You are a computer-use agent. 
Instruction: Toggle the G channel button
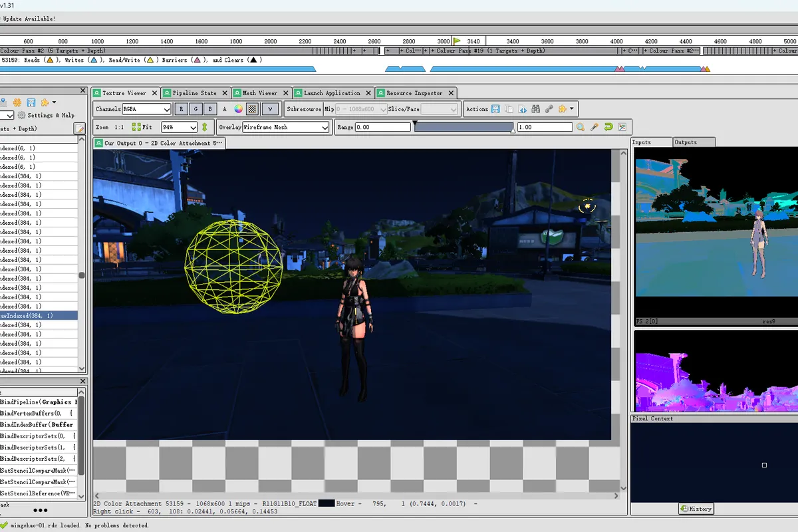(196, 109)
